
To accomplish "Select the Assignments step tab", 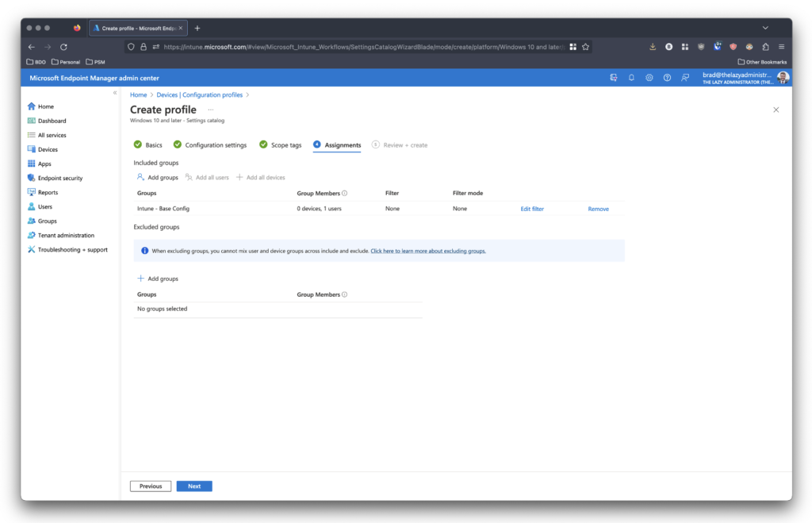I will (x=337, y=145).
